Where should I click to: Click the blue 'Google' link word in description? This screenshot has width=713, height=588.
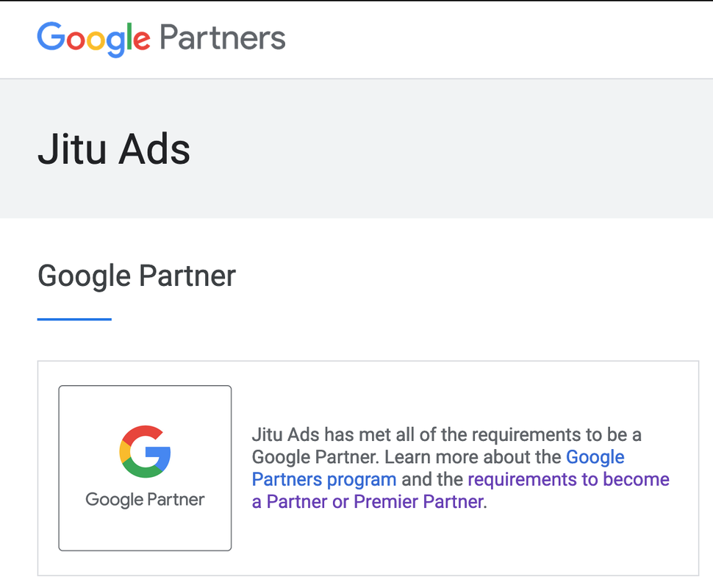595,457
